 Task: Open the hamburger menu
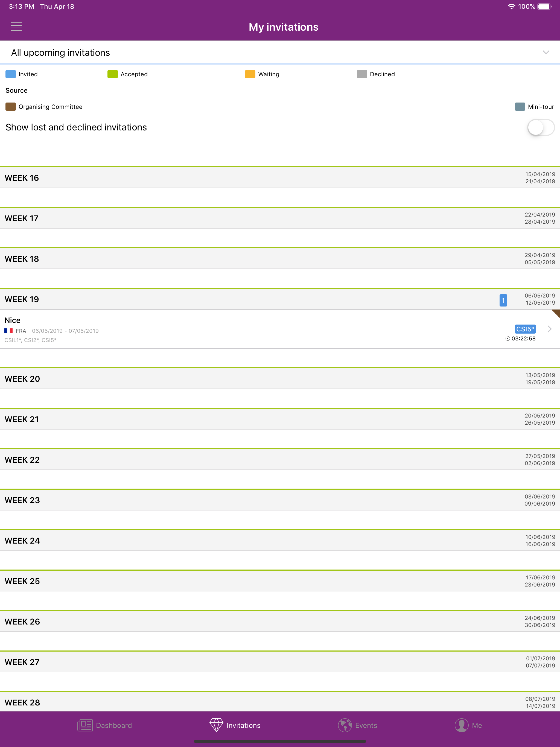16,27
